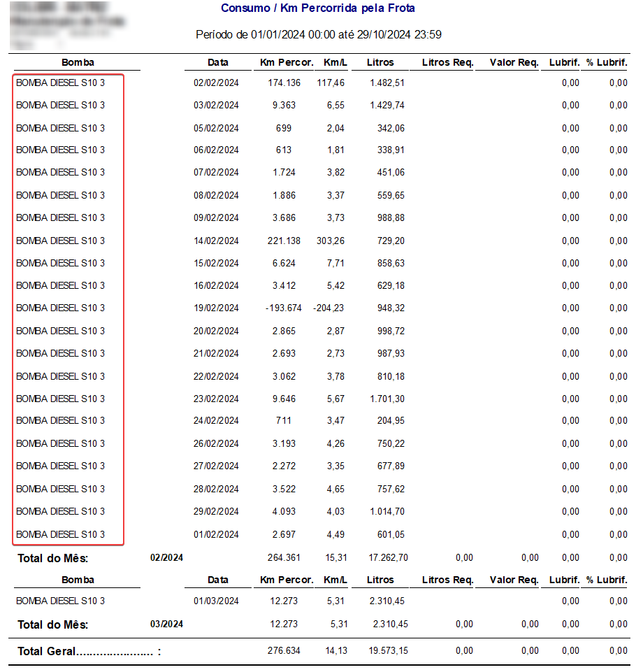Click Km value 3.686
Screen dimensions: 643x672
(x=284, y=217)
